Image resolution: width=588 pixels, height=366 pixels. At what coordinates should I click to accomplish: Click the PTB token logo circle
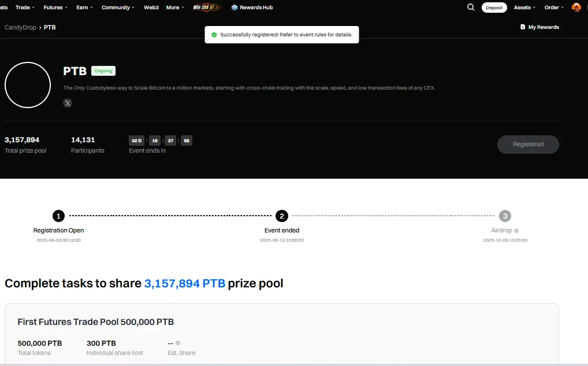(28, 85)
